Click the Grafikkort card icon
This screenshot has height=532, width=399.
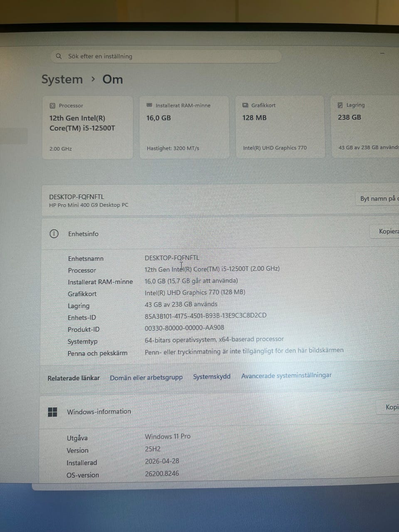point(245,106)
